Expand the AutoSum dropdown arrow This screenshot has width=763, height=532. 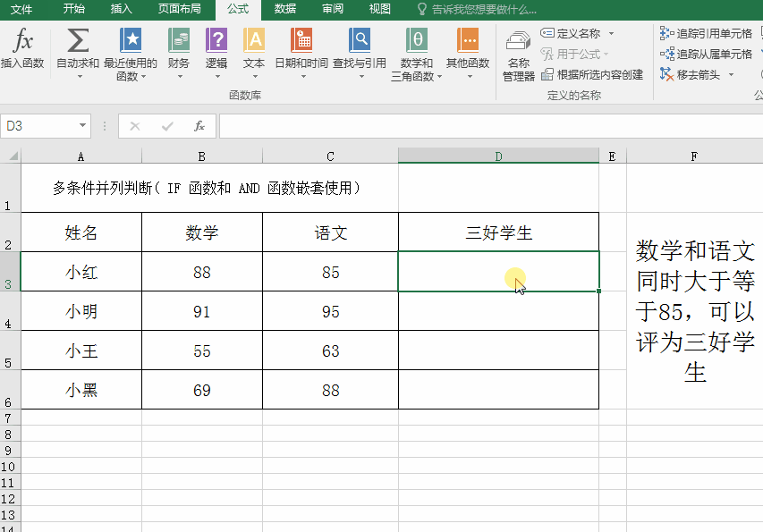pos(80,76)
